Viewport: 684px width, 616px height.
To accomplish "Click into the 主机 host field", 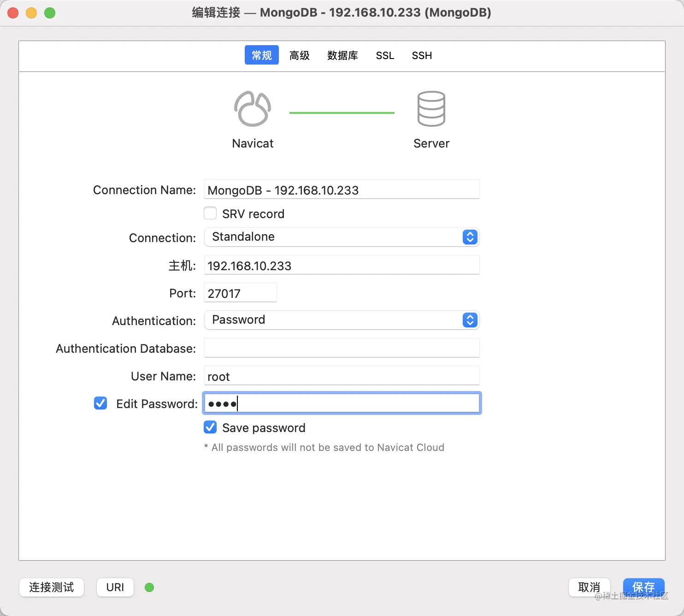I will click(x=342, y=265).
